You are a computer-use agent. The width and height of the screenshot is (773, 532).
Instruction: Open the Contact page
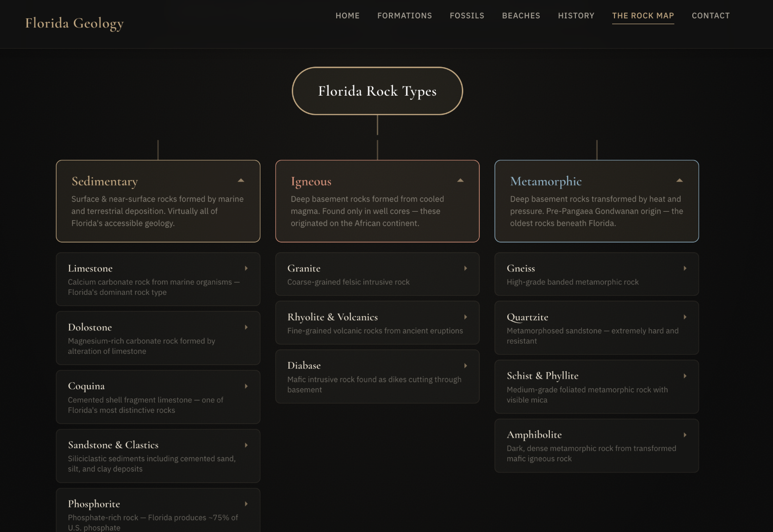click(711, 16)
